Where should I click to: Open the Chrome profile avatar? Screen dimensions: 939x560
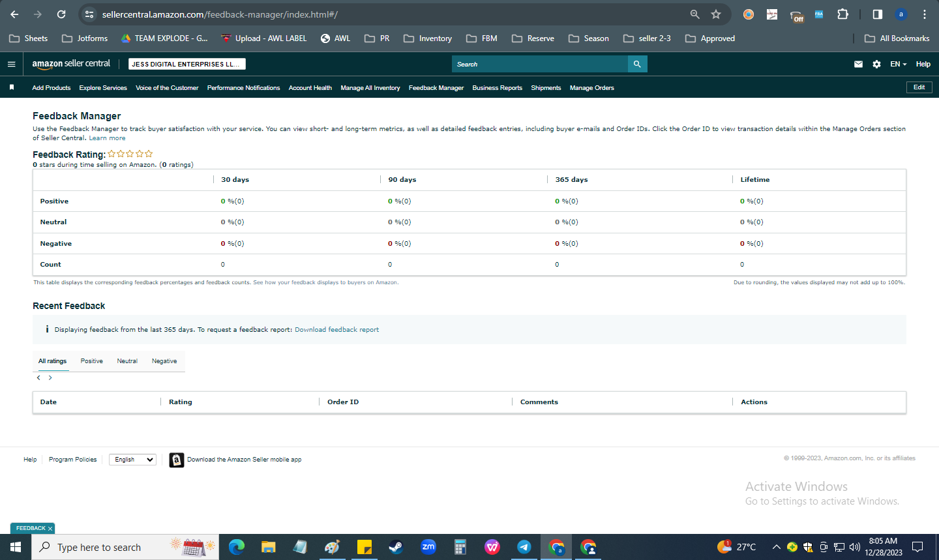click(x=901, y=14)
